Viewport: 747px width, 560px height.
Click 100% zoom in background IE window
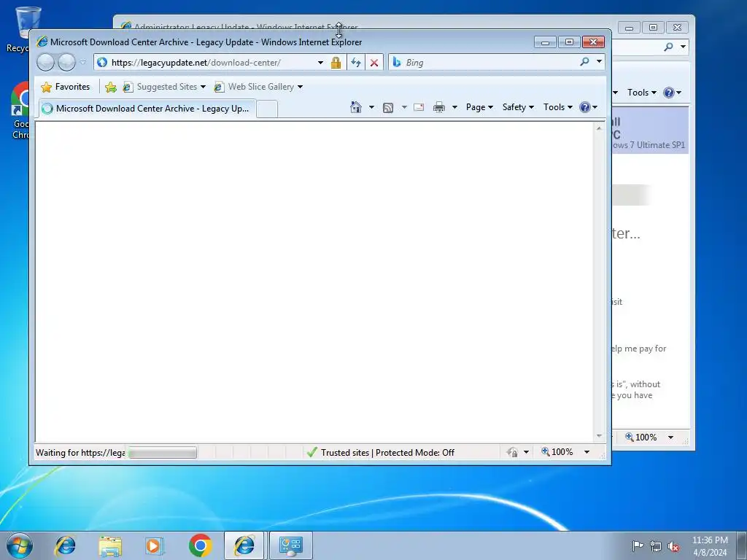point(640,437)
